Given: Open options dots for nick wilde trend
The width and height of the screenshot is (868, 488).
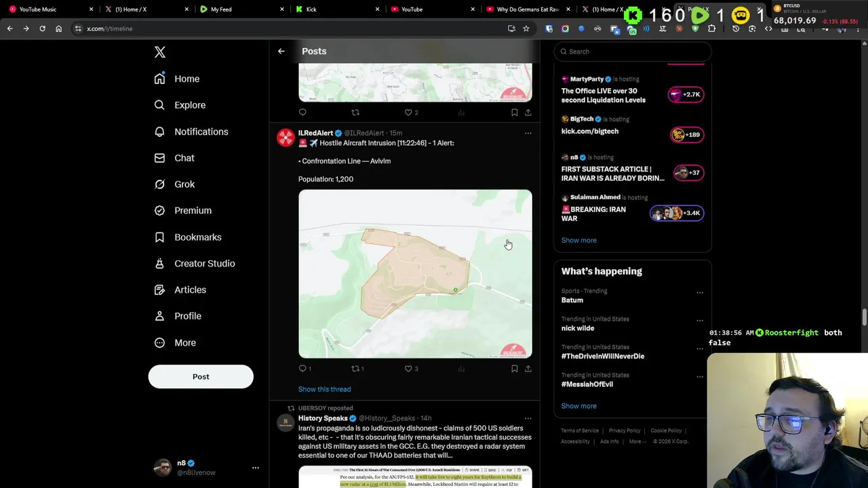Looking at the screenshot, I should pos(700,321).
